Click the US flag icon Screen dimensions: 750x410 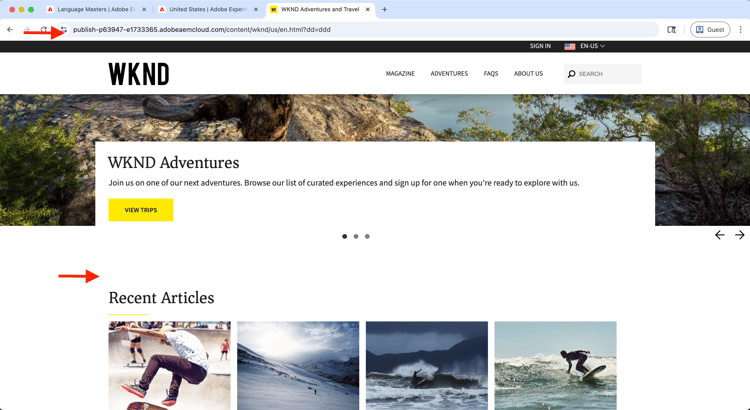570,46
